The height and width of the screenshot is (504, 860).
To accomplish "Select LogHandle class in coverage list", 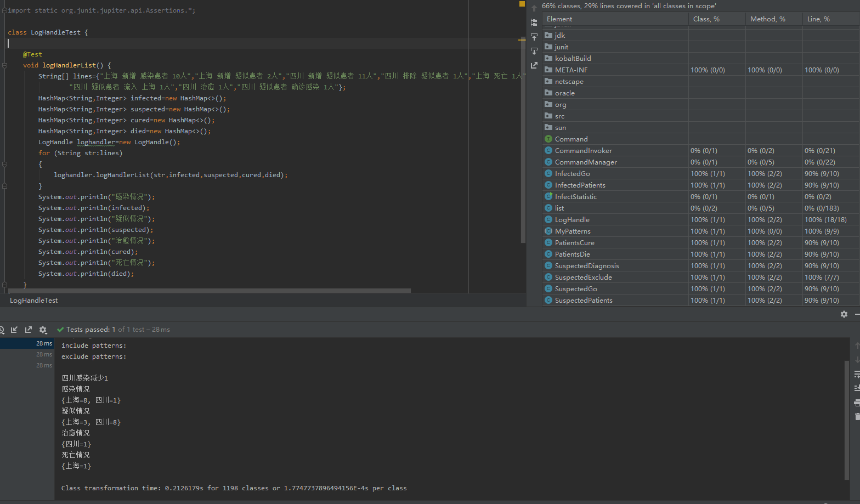I will click(572, 220).
